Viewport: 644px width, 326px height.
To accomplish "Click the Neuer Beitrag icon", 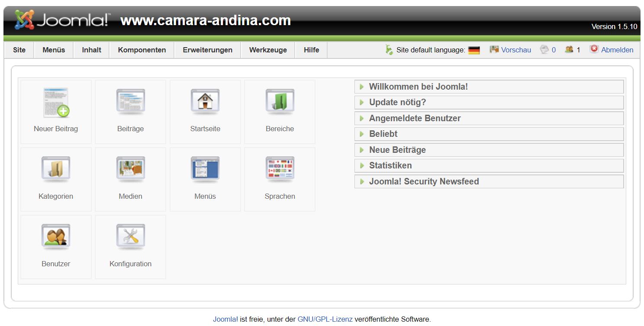I will (56, 103).
